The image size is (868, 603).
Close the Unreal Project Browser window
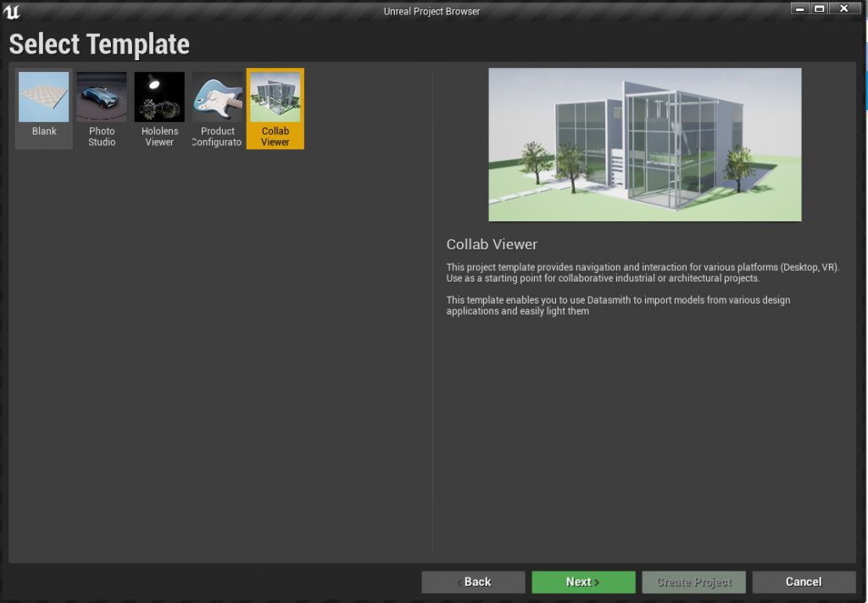(x=844, y=8)
